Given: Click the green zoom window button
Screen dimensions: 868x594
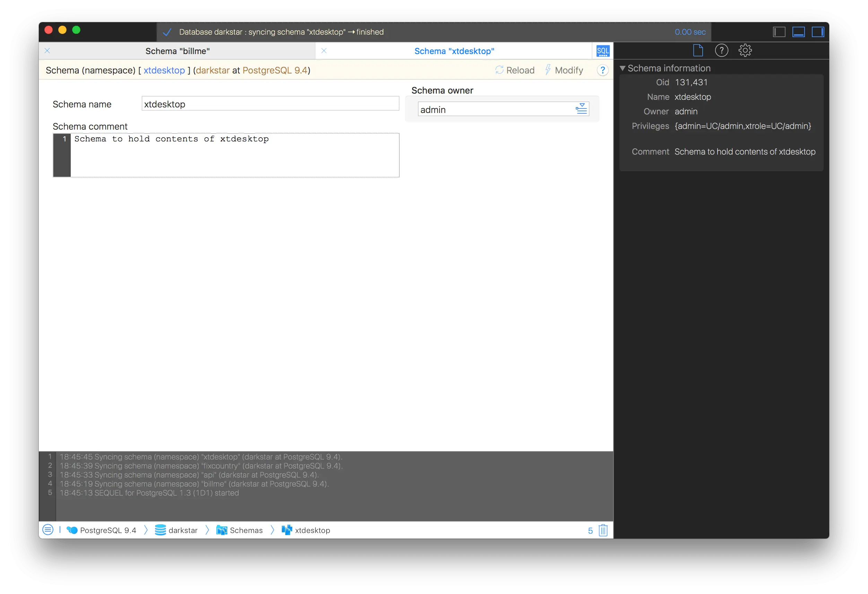Looking at the screenshot, I should (76, 30).
